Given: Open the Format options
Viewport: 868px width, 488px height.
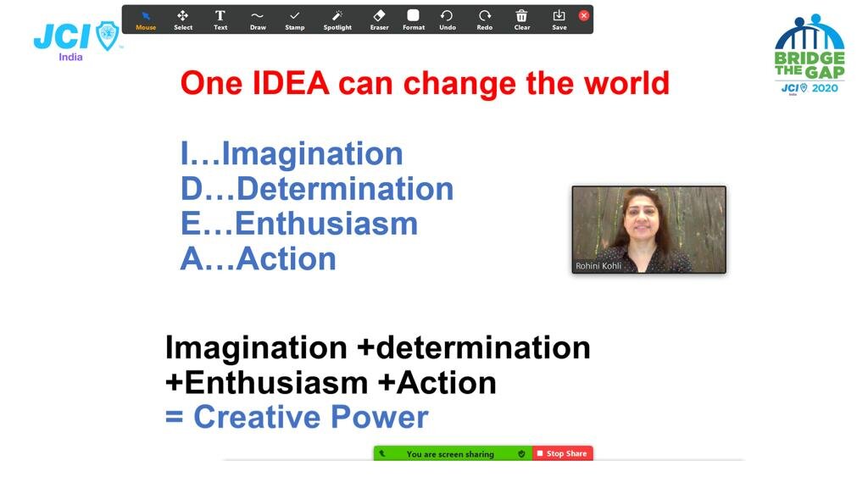Looking at the screenshot, I should pyautogui.click(x=414, y=20).
